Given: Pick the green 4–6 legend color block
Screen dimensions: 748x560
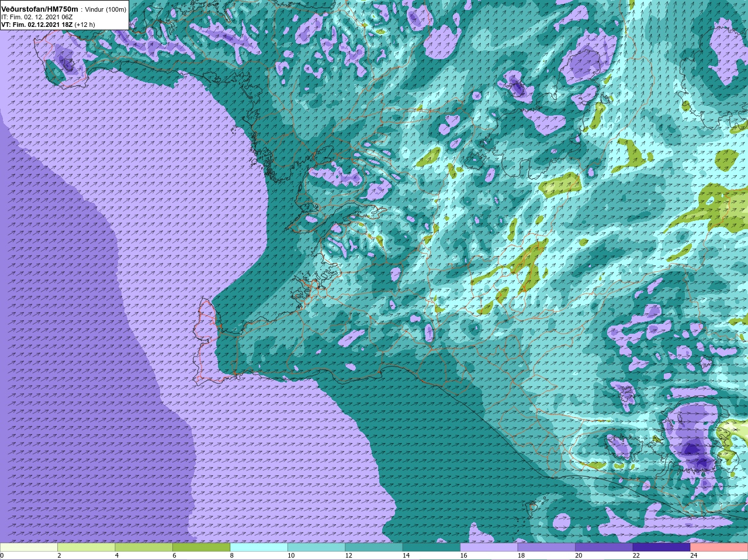Looking at the screenshot, I should point(144,547).
